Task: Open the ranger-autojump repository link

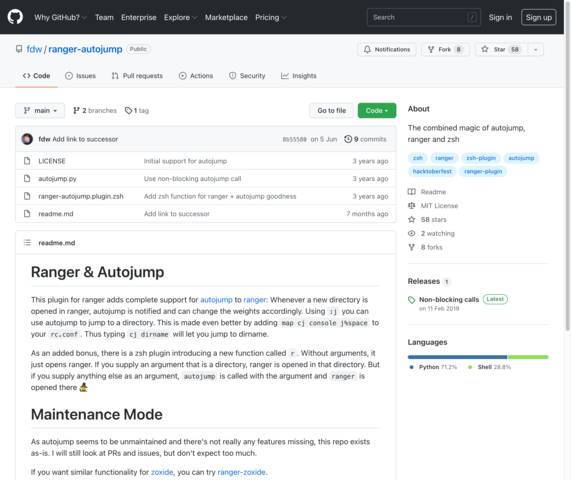Action: 85,49
